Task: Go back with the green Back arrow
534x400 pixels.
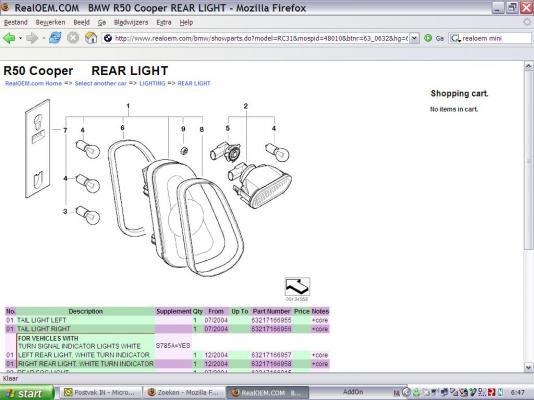Action: 9,38
